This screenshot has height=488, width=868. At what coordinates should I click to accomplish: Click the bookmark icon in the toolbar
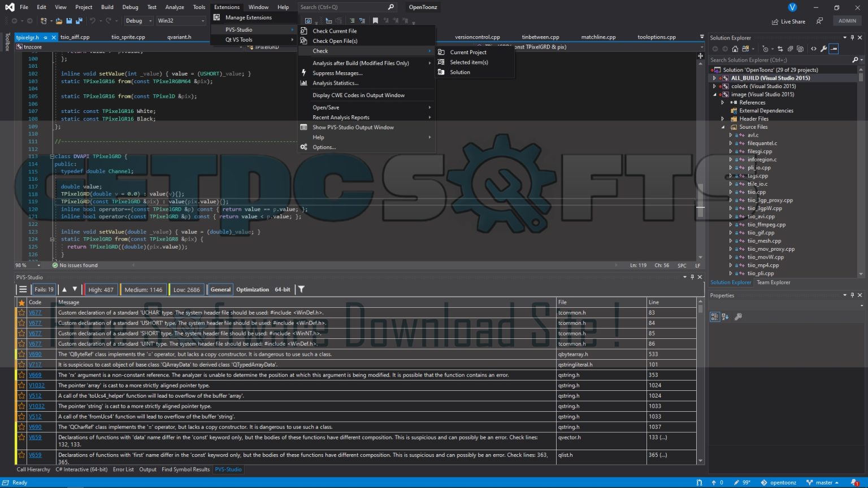coord(375,21)
